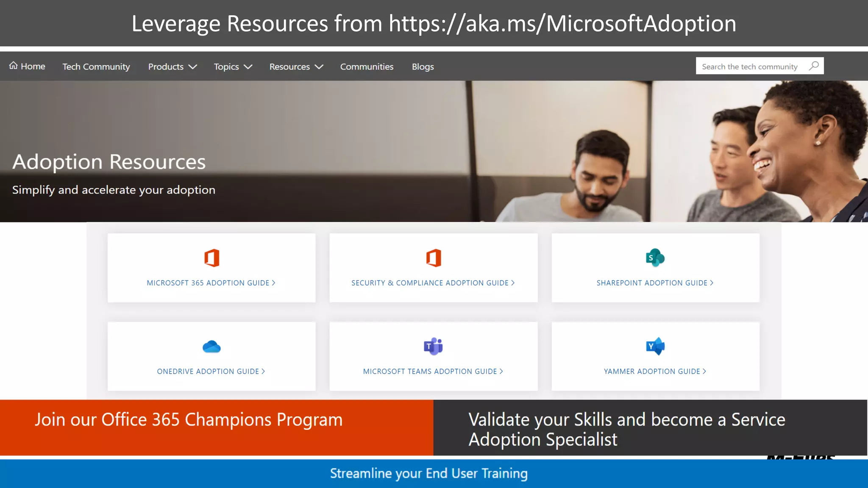Open the SharePoint Adoption Guide link

[x=655, y=283]
